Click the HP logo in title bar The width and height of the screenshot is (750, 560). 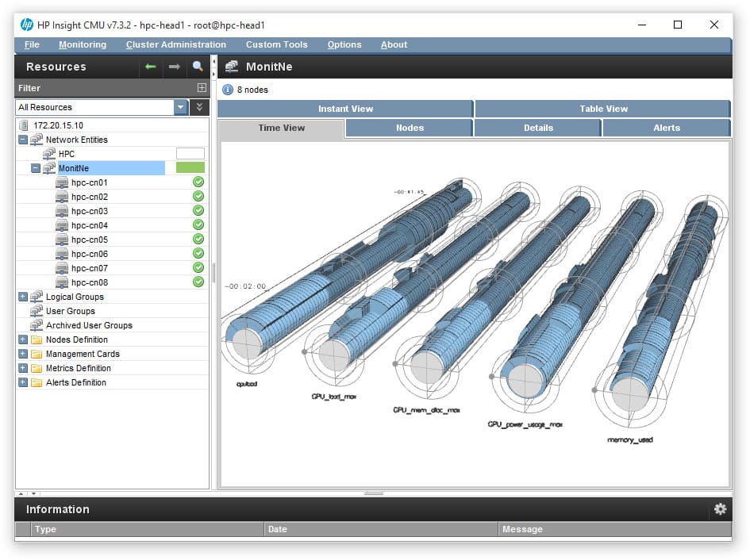tap(27, 25)
